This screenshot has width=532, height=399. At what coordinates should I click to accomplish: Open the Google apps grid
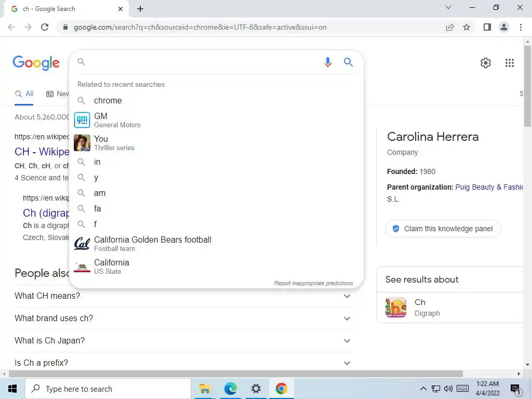click(x=509, y=63)
